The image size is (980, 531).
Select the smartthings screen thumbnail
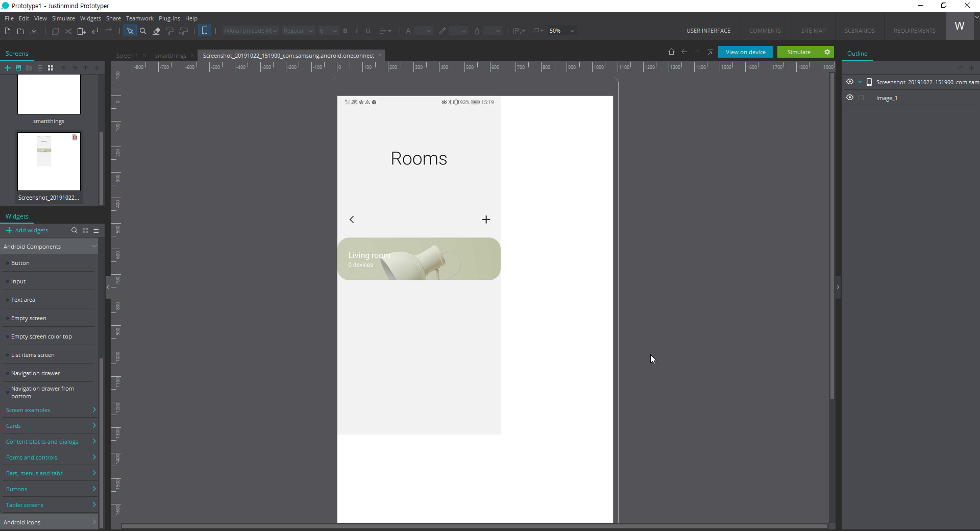49,94
